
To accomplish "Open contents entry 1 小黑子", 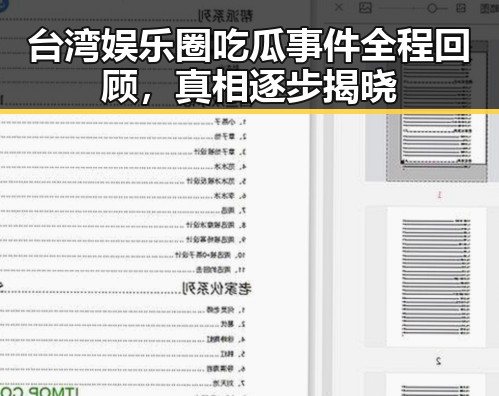I will [230, 122].
